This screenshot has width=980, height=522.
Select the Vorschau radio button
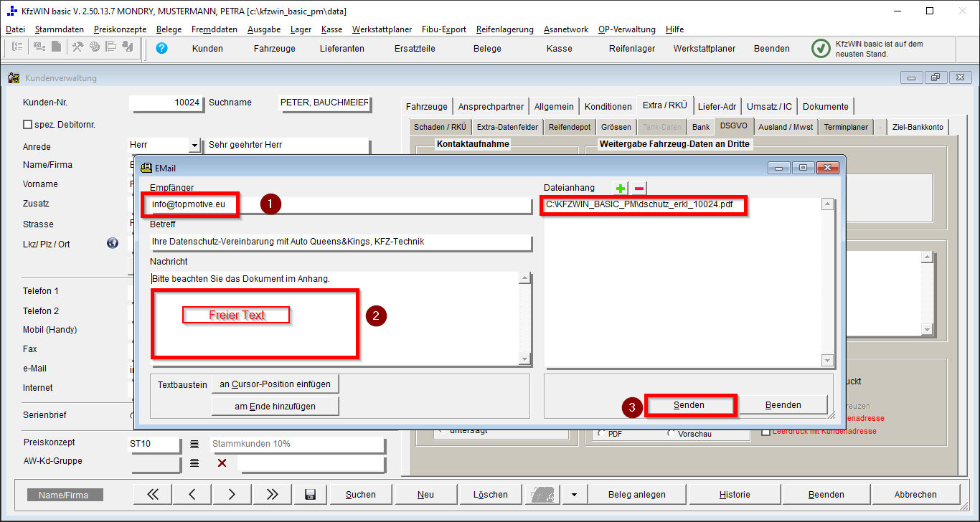[671, 433]
